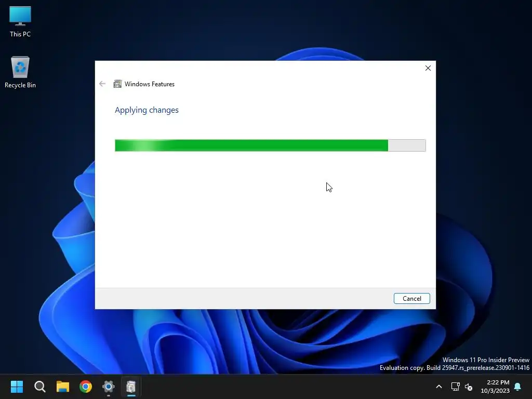Open the notification bell
This screenshot has width=532, height=399.
[x=518, y=387]
